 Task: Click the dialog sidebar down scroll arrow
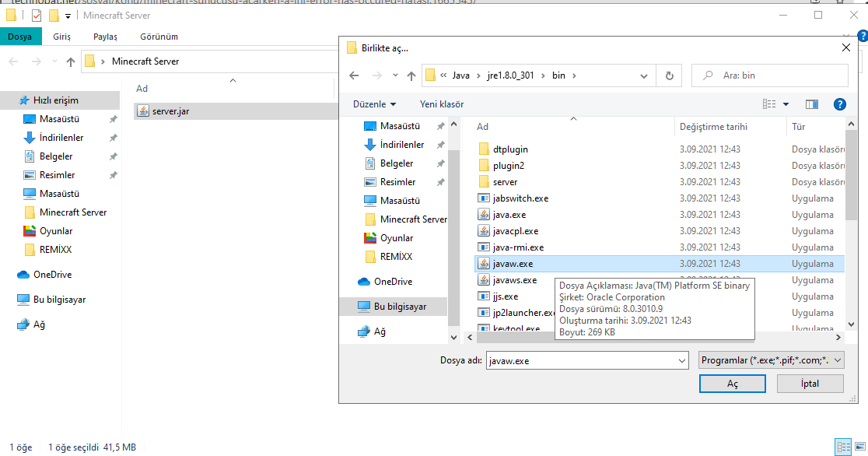click(454, 337)
